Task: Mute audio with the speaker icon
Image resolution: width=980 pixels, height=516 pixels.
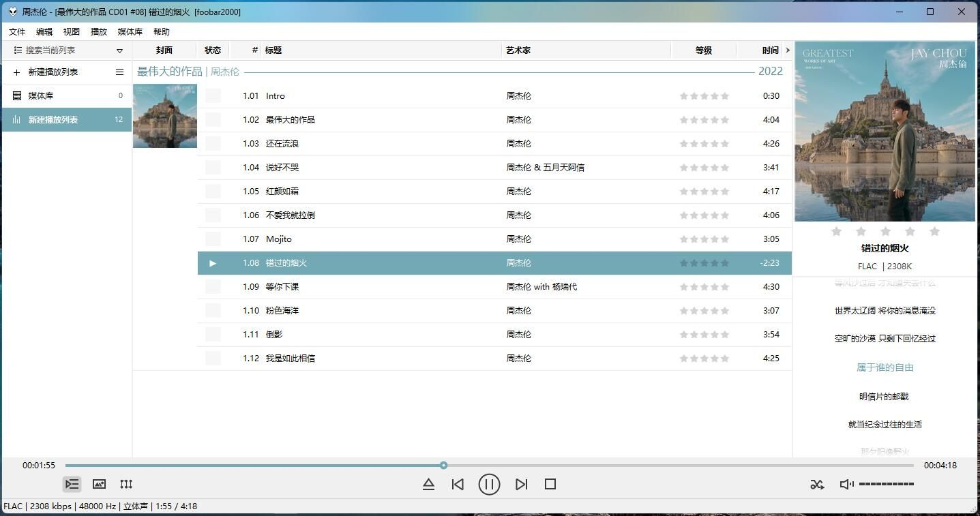Action: (x=846, y=484)
